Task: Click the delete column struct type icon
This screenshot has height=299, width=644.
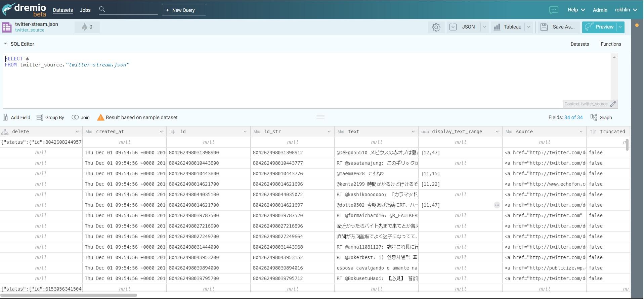Action: tap(5, 132)
